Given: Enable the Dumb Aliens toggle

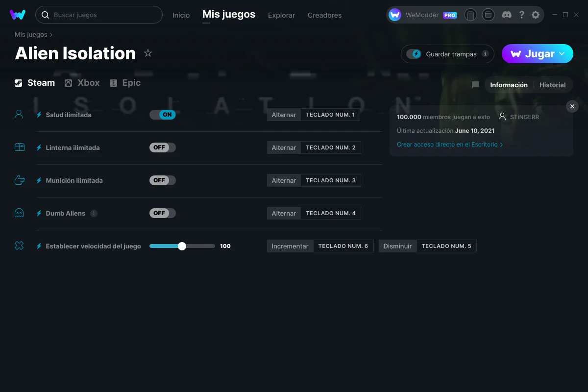Looking at the screenshot, I should pyautogui.click(x=162, y=213).
